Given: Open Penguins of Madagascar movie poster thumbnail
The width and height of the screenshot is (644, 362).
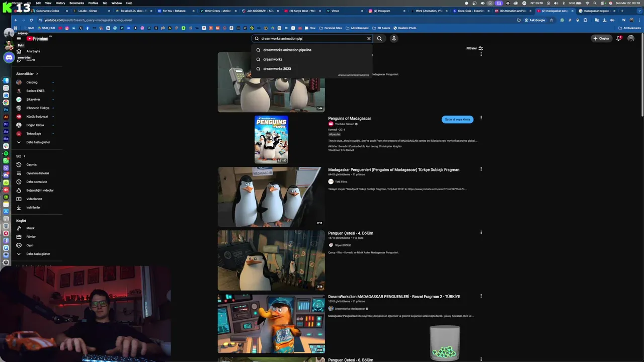Looking at the screenshot, I should [271, 139].
